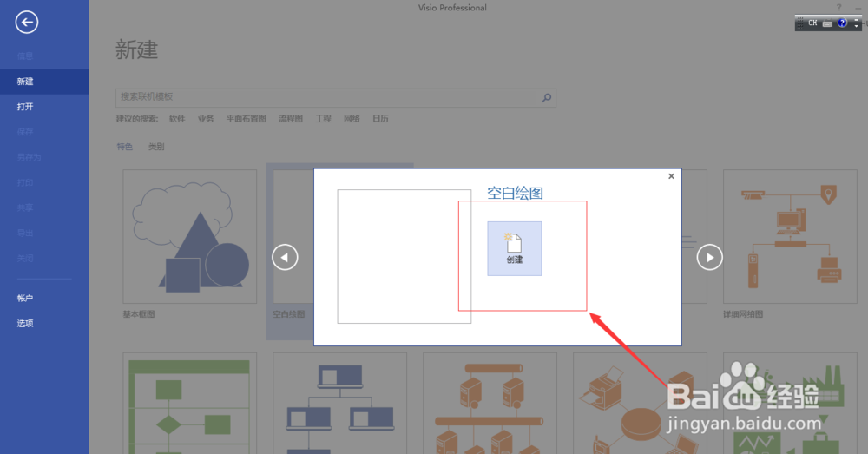Select the cross-functional flowchart template thumbnail
Viewport: 868px width, 454px height.
[190, 404]
